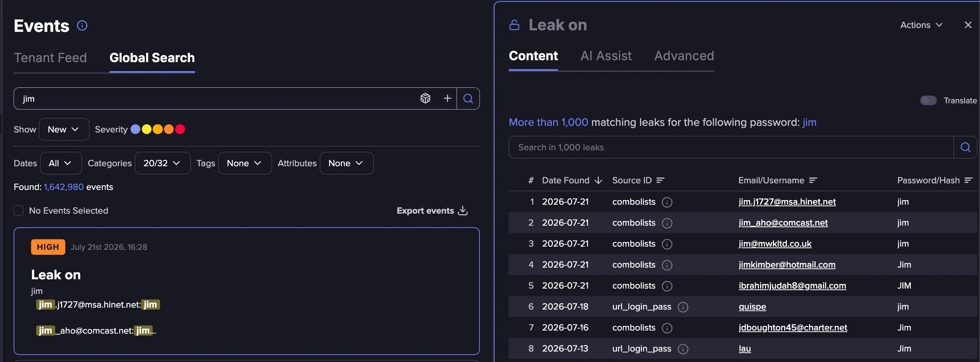Show info for combolists in row 1
Viewport: 980px width, 362px height.
pos(667,202)
